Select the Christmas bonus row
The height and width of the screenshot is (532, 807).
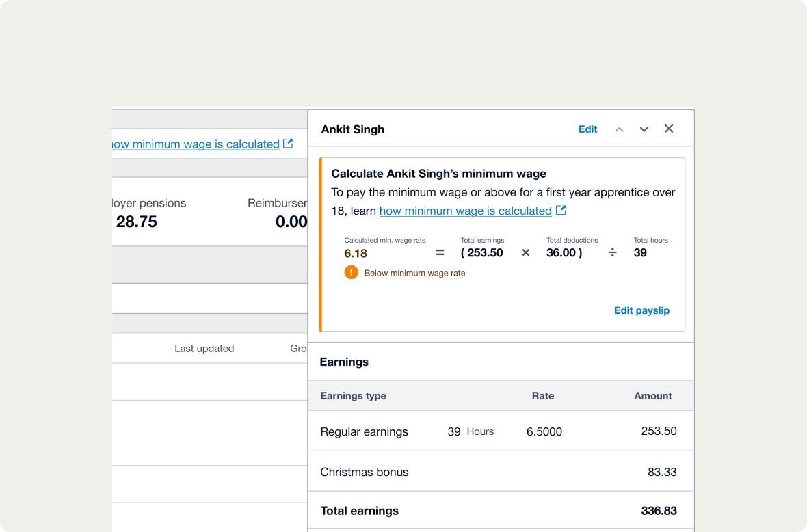point(364,472)
